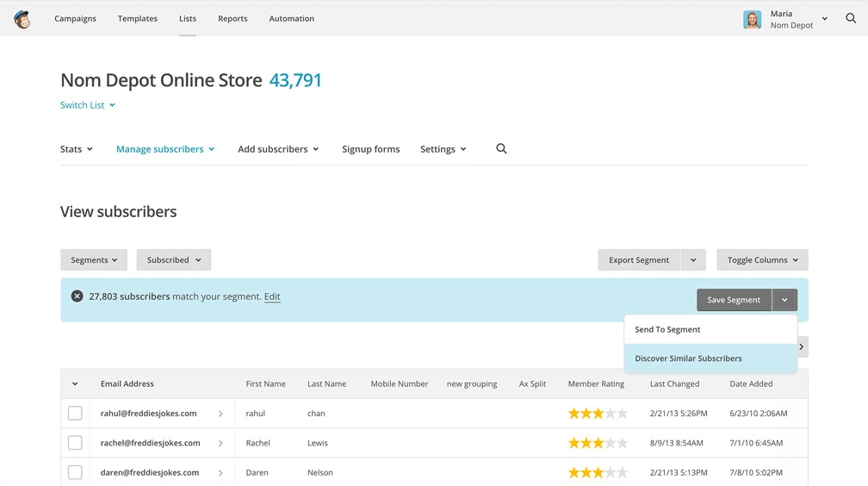Dismiss segment with the X circle icon
The image size is (868, 486).
(77, 296)
